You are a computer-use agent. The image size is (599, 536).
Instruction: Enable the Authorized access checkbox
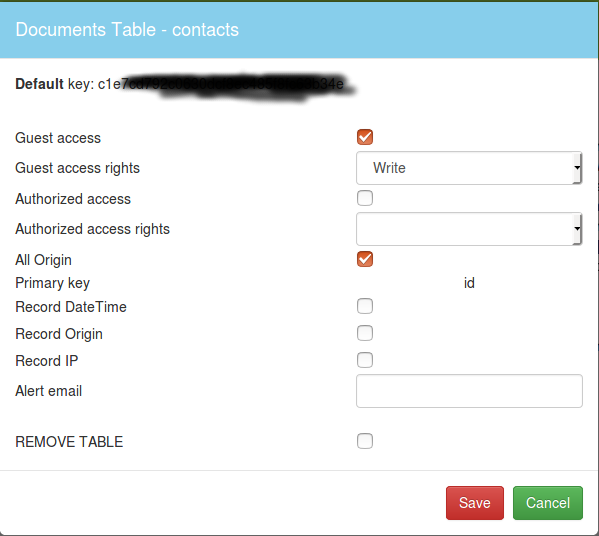point(365,198)
